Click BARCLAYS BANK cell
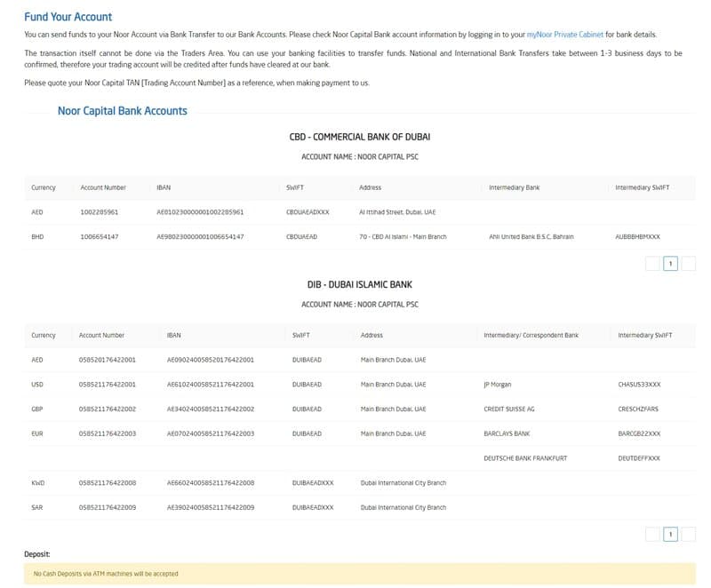711x588 pixels. [x=507, y=433]
